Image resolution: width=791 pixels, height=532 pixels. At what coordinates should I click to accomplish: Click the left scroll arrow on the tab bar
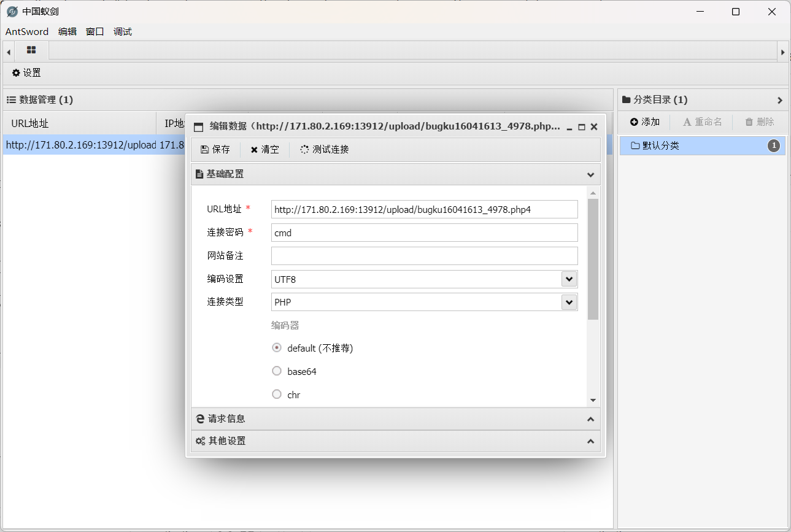(7, 51)
